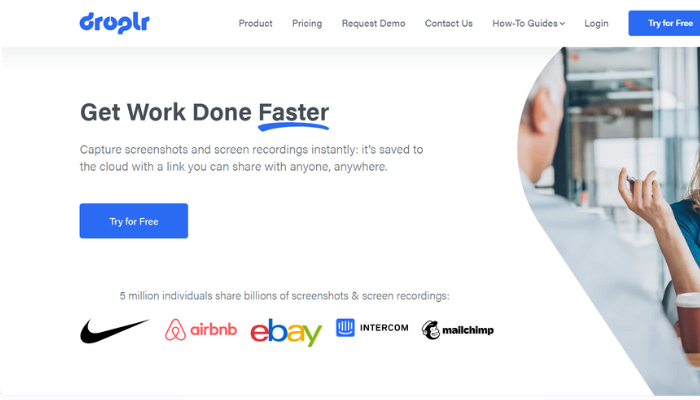Click the Airbnb logo
Image resolution: width=700 pixels, height=400 pixels.
(x=201, y=330)
